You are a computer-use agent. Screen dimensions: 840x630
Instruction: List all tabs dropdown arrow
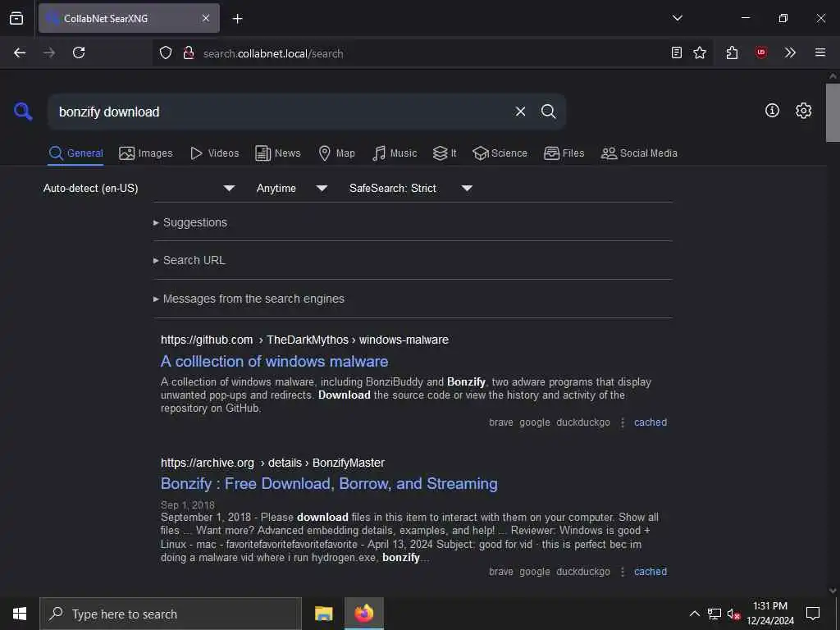[677, 18]
